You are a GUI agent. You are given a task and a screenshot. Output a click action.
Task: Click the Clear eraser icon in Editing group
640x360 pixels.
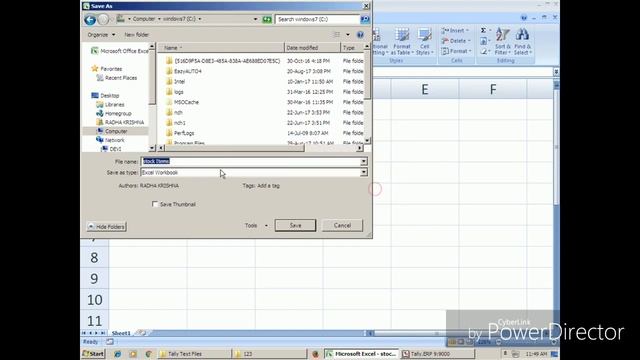[484, 51]
